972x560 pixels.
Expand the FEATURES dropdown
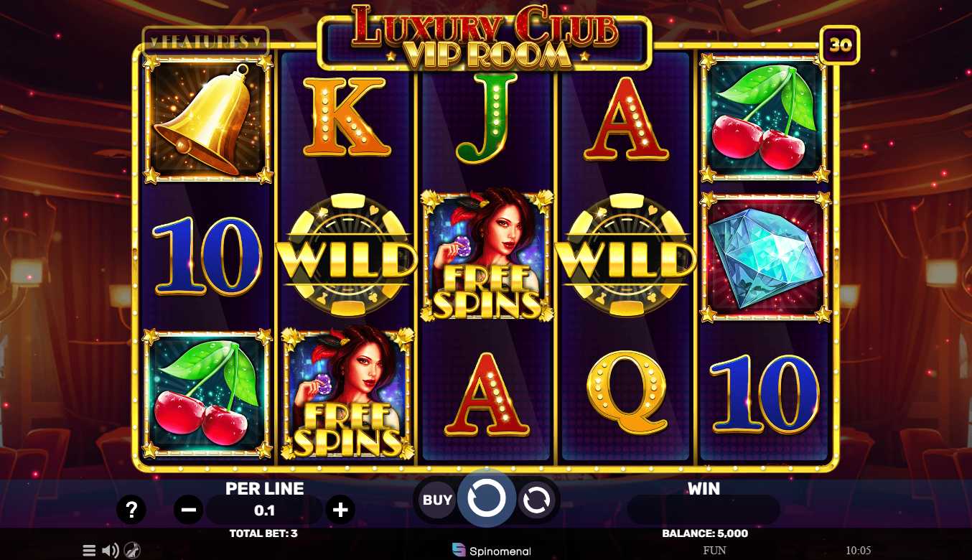point(205,41)
